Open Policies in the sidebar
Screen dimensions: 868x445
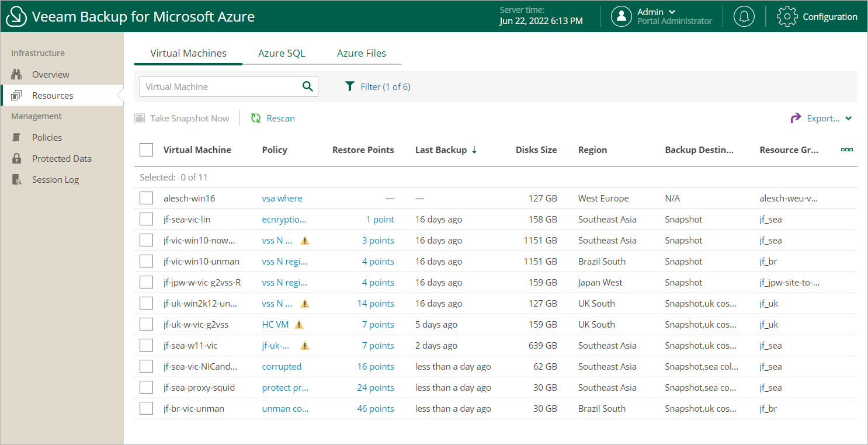pos(47,137)
